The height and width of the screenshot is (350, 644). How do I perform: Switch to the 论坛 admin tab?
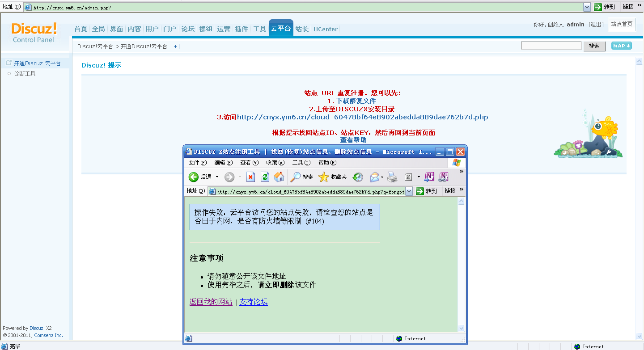pos(188,29)
